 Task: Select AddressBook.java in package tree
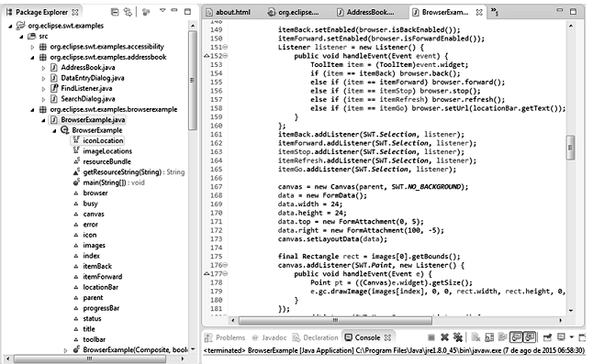[x=88, y=68]
